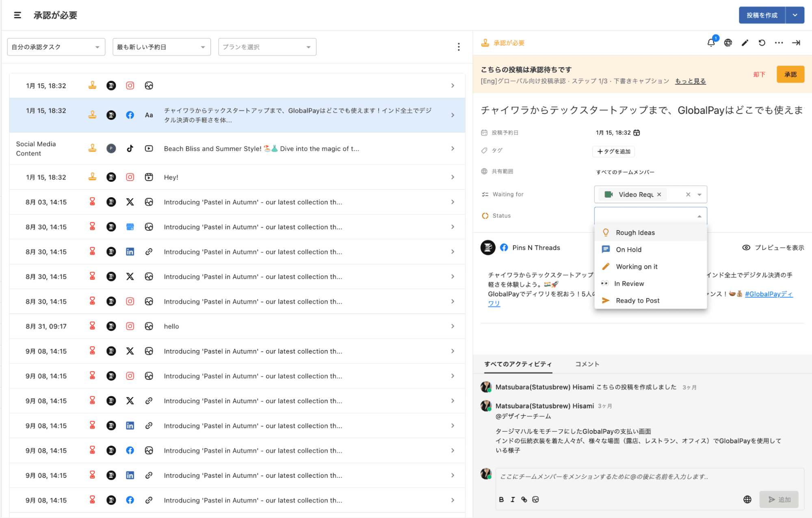Click Pins N Threads profile avatar
Screen dimensions: 812x518
coord(488,248)
